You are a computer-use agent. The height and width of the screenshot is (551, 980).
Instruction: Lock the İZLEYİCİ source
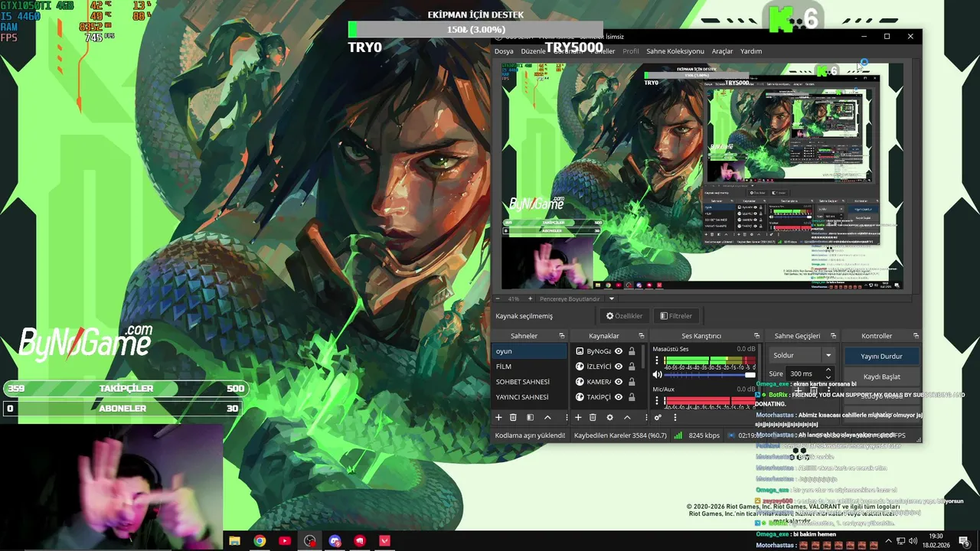(632, 367)
